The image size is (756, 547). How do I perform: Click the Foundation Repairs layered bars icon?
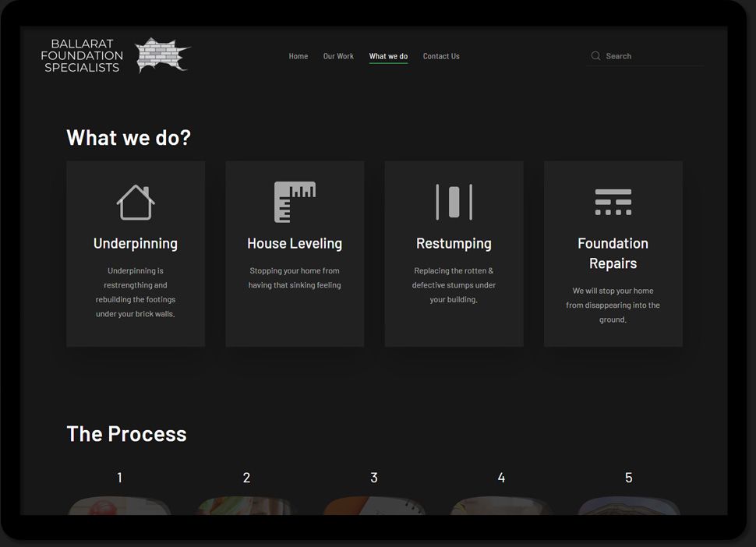tap(613, 202)
